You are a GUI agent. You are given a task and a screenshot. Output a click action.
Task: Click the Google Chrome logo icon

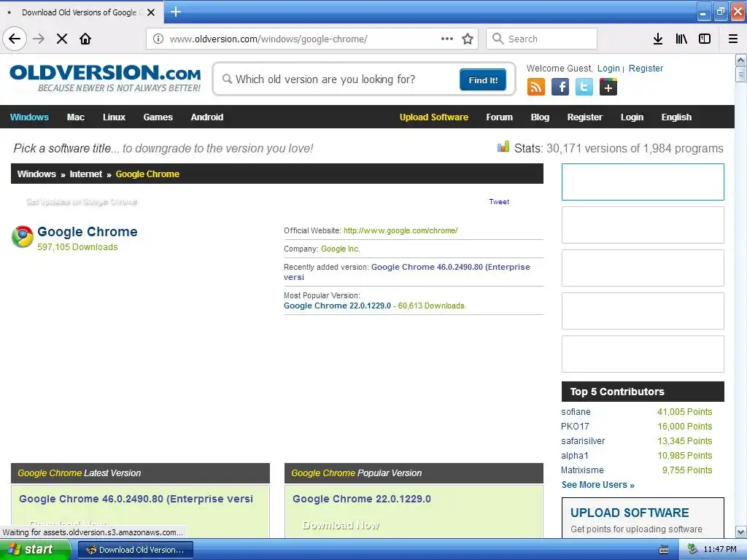pos(23,237)
